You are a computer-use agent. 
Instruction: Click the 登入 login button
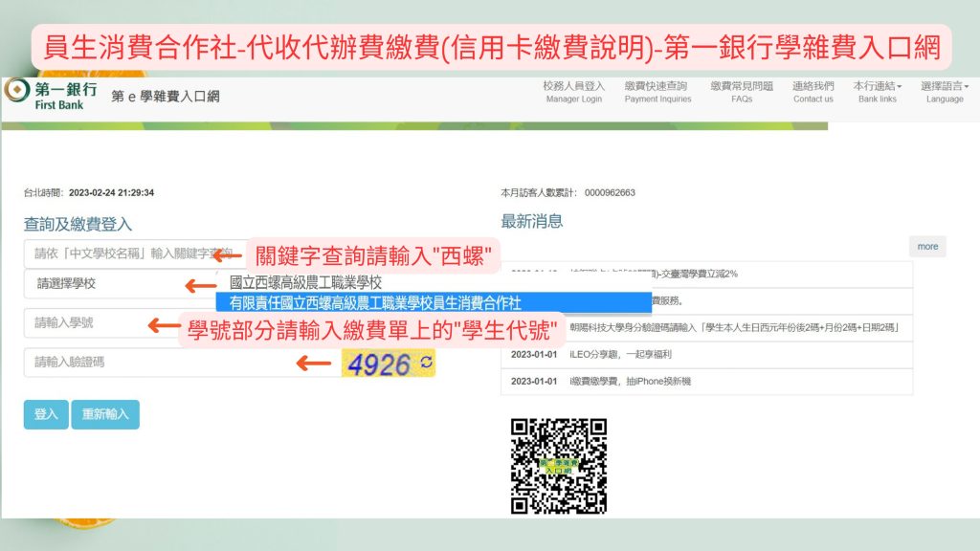click(46, 414)
